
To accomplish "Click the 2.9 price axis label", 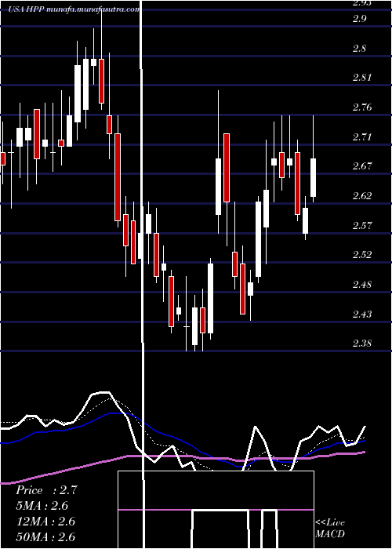I will coord(360,19).
